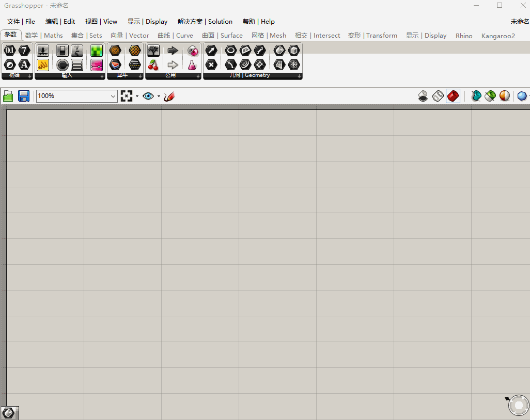
Task: Open the 解决方案 | Solution menu
Action: 205,22
